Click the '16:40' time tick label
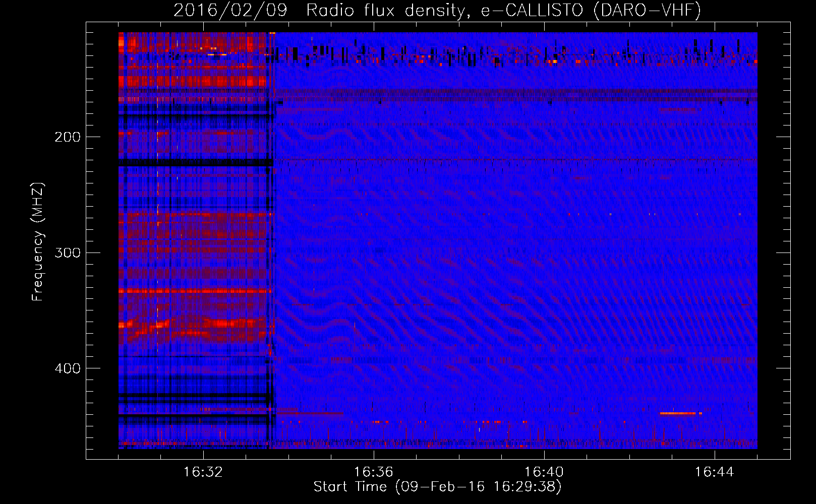Screen dimensions: 816x504 click(x=544, y=472)
